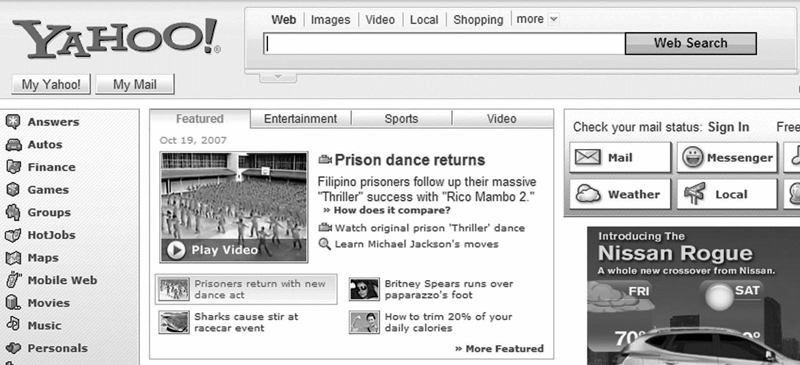Open the Maps sidebar link text

click(x=43, y=258)
